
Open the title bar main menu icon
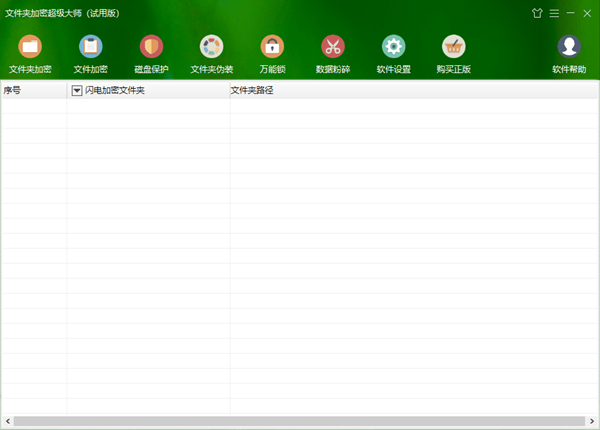(555, 13)
